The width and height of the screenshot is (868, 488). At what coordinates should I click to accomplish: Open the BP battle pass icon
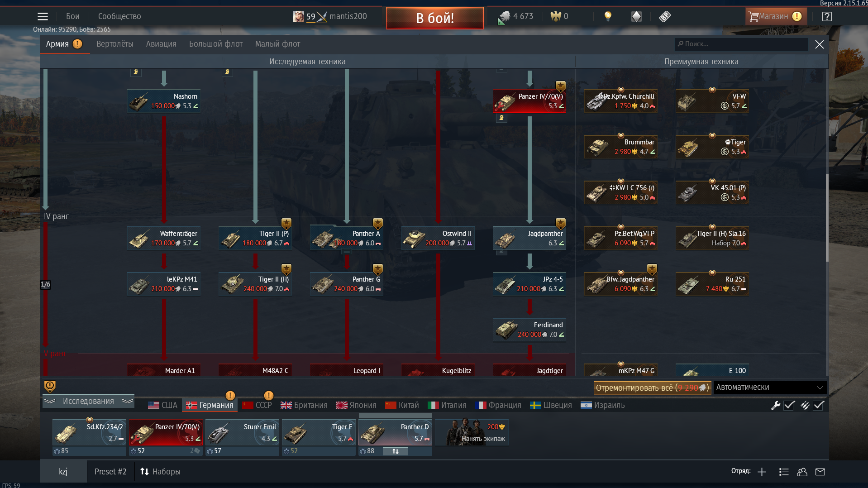click(x=665, y=17)
